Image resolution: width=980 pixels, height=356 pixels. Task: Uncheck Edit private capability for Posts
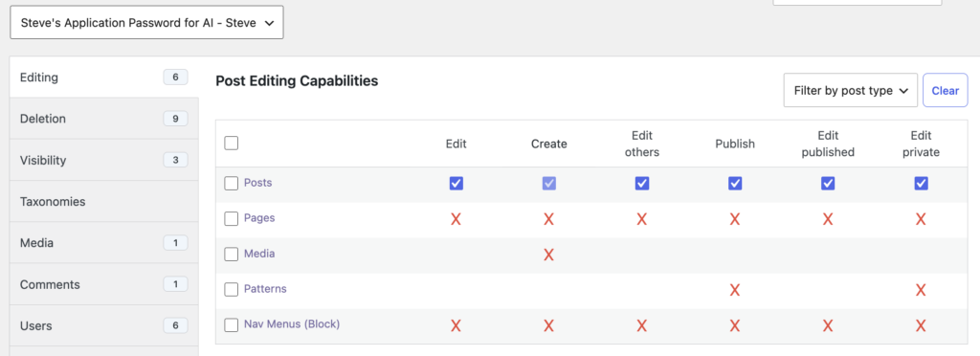point(921,183)
